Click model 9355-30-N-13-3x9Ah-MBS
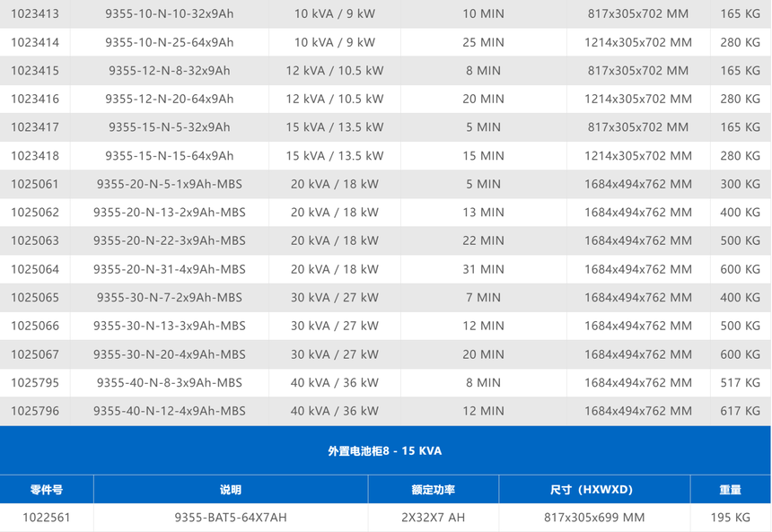The width and height of the screenshot is (772, 532). tap(170, 326)
